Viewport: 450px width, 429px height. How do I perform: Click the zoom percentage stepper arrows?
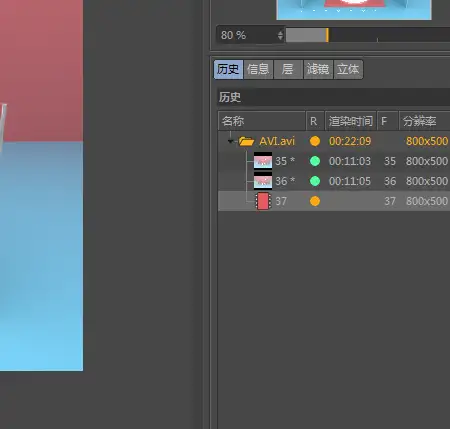point(280,35)
